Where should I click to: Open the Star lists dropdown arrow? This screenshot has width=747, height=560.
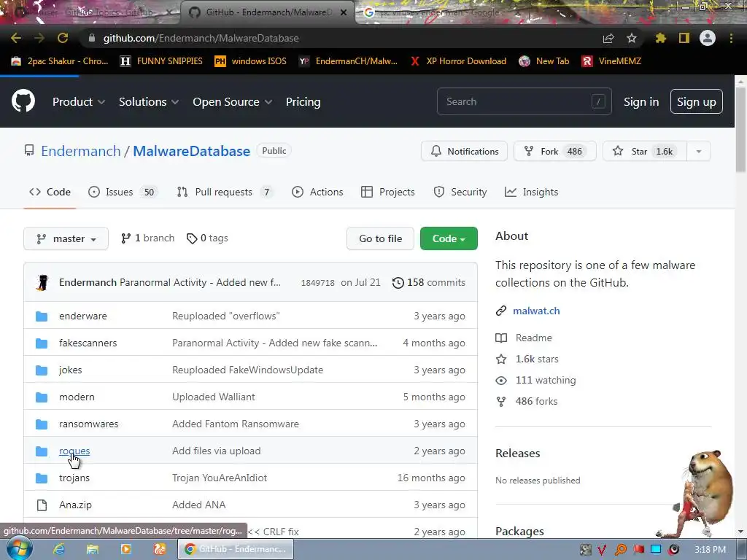point(699,152)
